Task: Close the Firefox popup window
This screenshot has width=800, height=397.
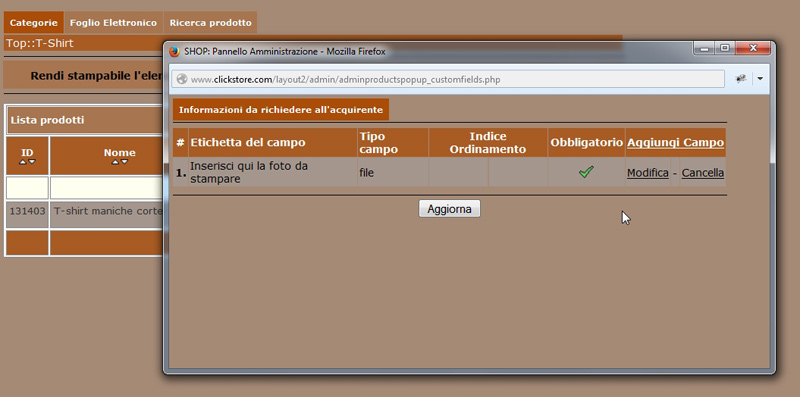Action: coord(753,48)
